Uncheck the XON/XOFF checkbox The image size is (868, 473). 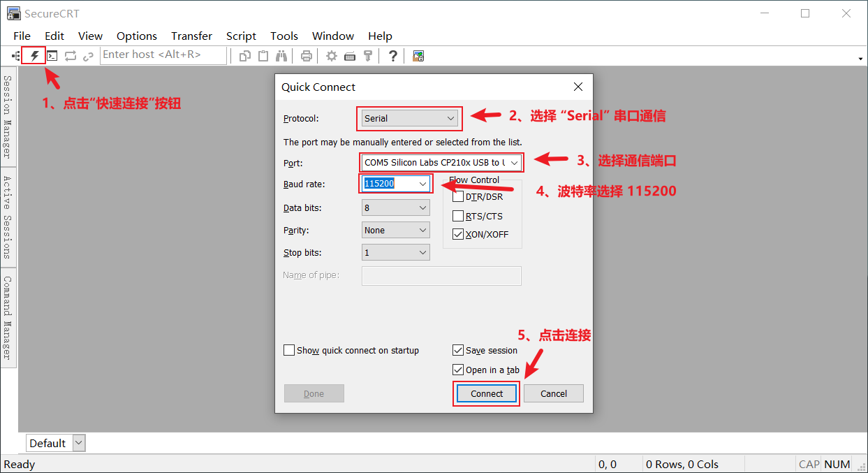458,234
